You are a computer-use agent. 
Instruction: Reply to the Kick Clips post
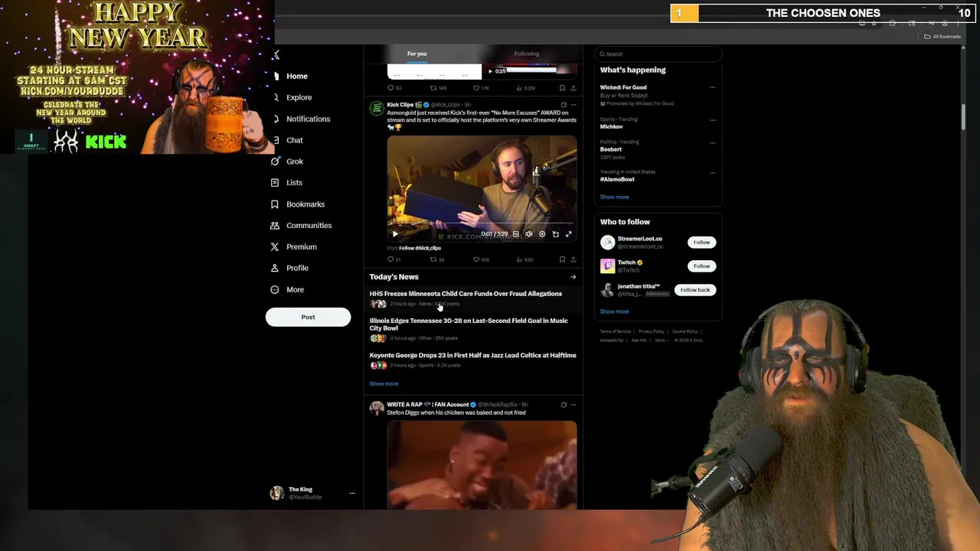pos(394,259)
